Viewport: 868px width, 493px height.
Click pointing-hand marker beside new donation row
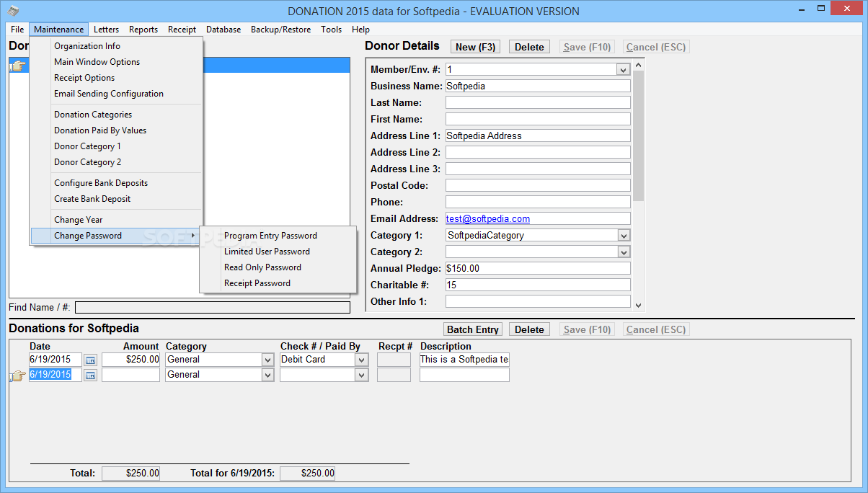coord(17,376)
